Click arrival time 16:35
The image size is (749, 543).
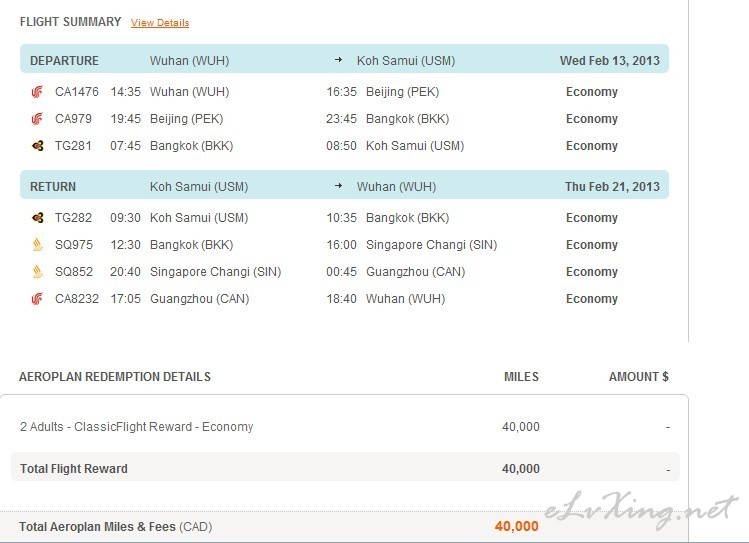(342, 92)
